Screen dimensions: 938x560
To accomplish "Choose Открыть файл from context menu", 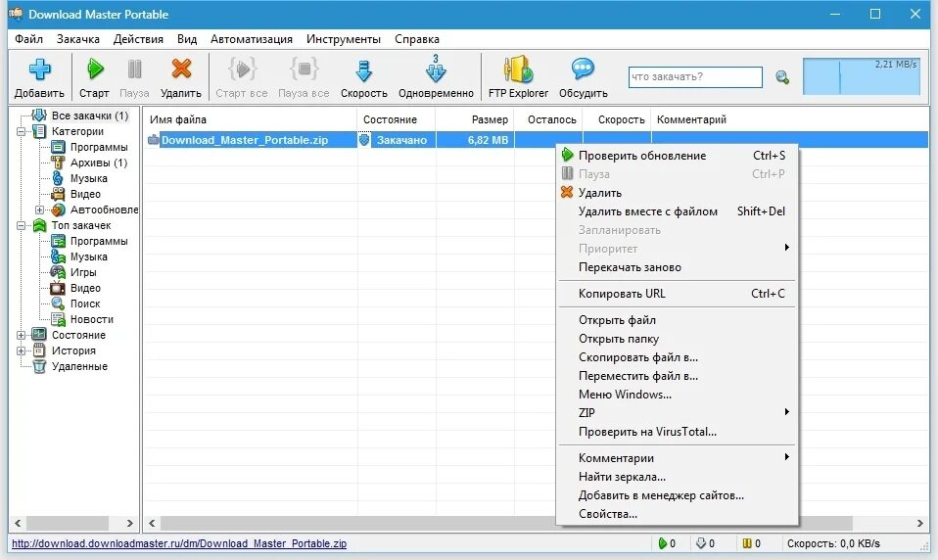I will point(677,320).
